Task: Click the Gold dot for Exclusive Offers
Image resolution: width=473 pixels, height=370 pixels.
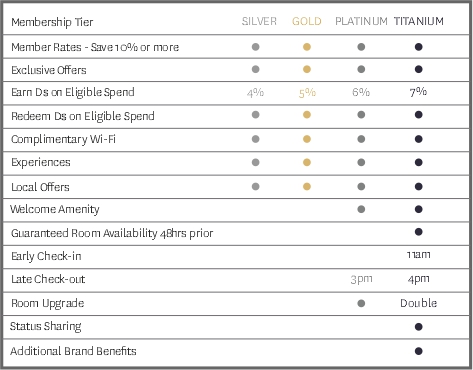Action: [307, 69]
